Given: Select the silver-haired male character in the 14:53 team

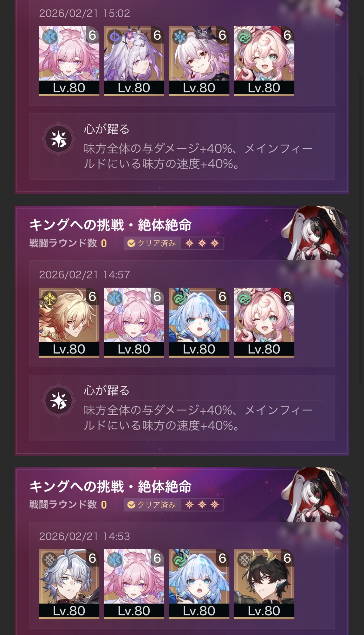Looking at the screenshot, I should 69,584.
